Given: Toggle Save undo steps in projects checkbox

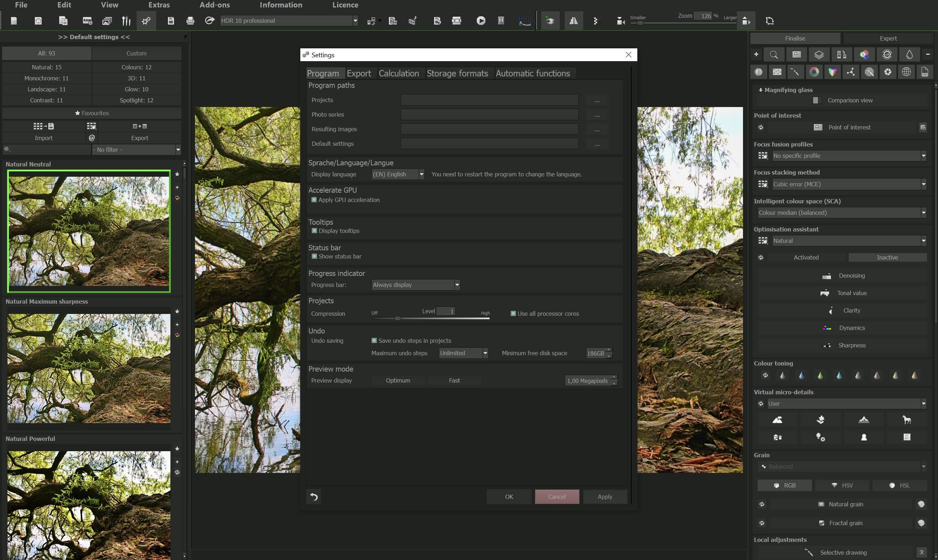Looking at the screenshot, I should coord(373,340).
